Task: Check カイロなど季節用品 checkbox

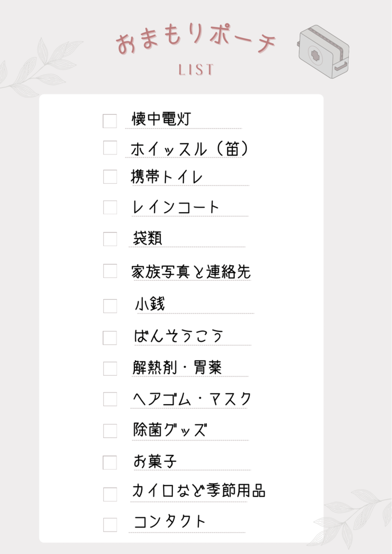Action: click(x=110, y=494)
